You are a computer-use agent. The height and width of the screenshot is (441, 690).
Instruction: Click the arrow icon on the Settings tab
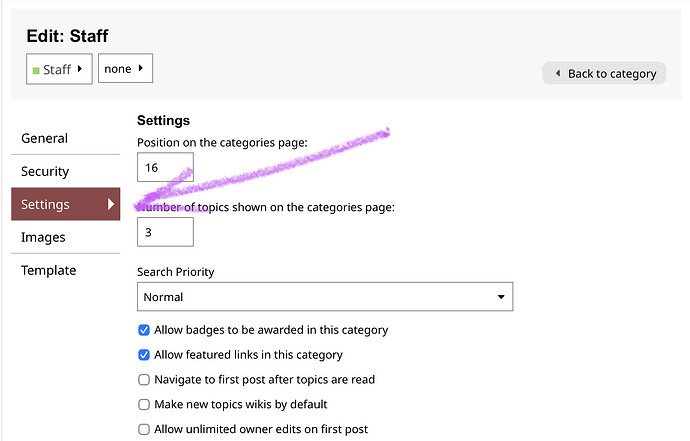[x=111, y=204]
